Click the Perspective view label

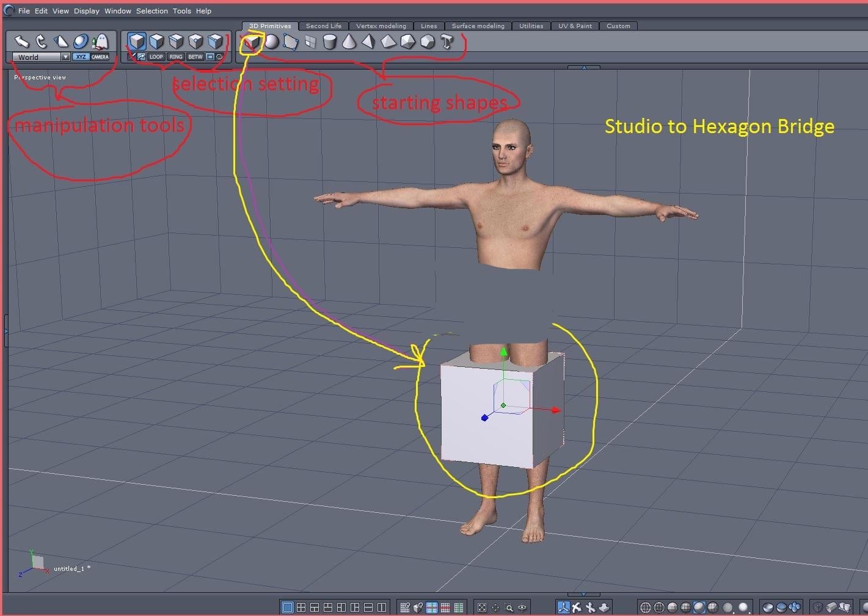pyautogui.click(x=40, y=78)
